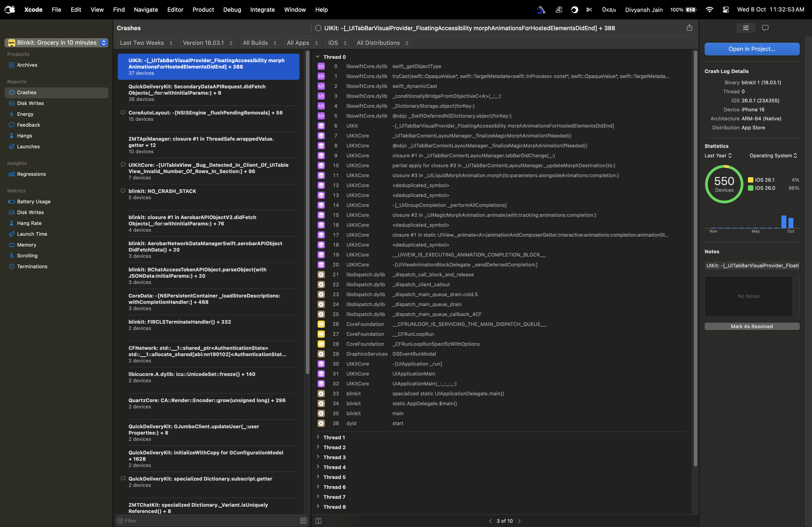Open the Last Two Weeks time filter

(146, 43)
